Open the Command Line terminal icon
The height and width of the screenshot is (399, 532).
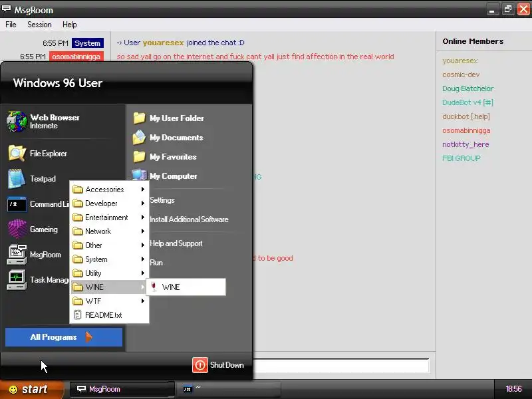tap(17, 204)
